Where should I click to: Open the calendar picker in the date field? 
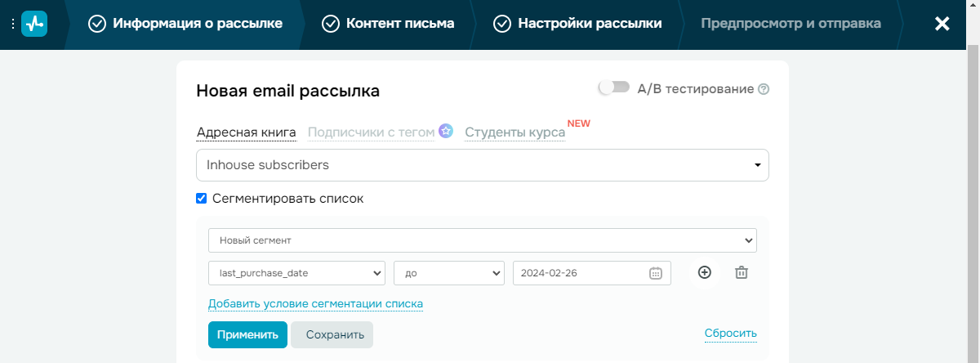click(x=655, y=273)
